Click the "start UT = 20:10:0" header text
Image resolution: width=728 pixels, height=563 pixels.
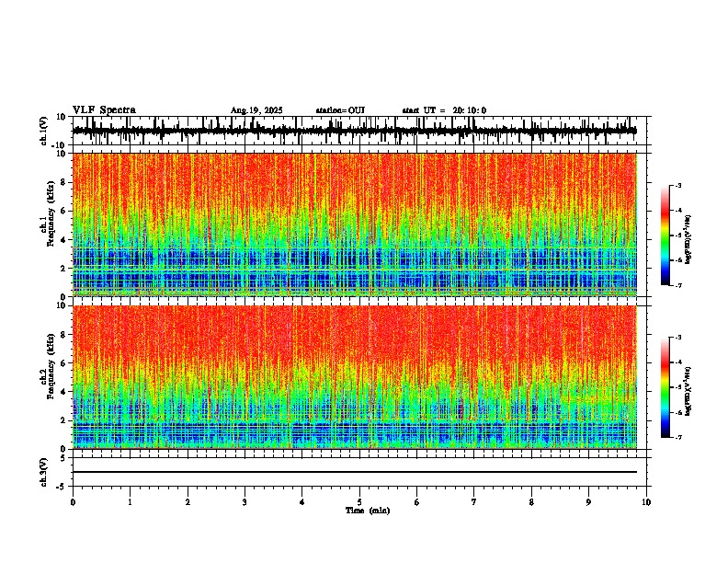point(444,110)
